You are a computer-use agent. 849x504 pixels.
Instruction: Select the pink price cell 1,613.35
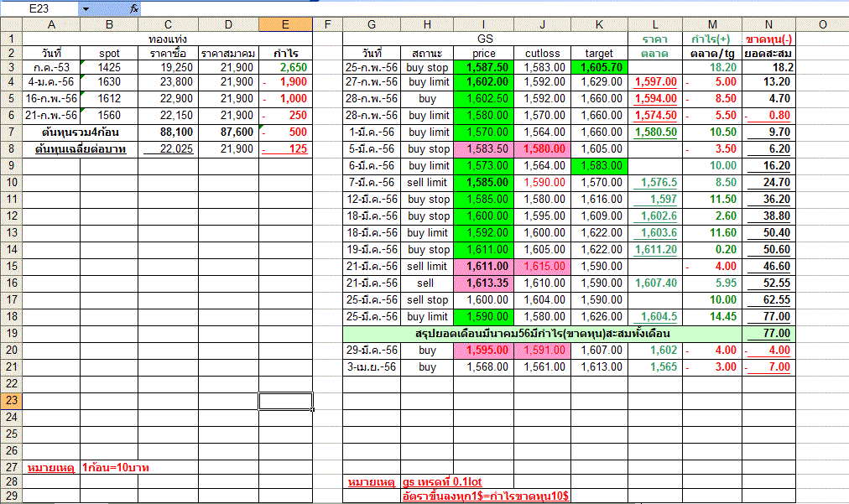pos(483,283)
